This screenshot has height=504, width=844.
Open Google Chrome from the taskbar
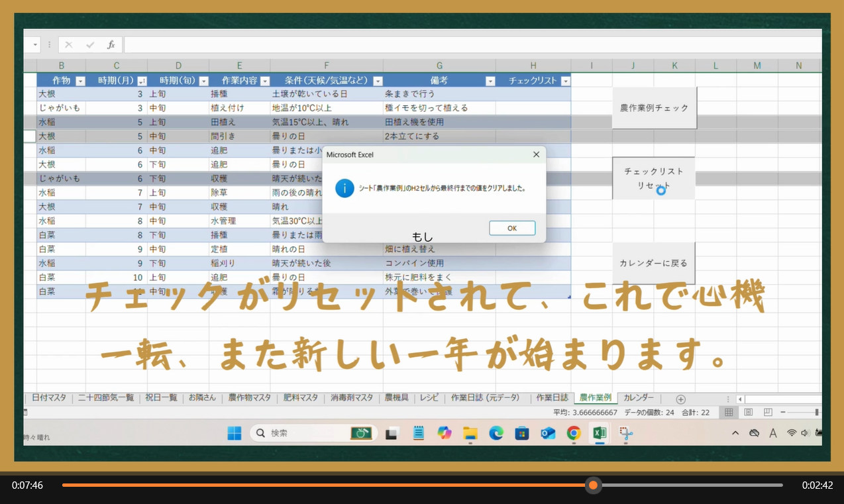574,433
